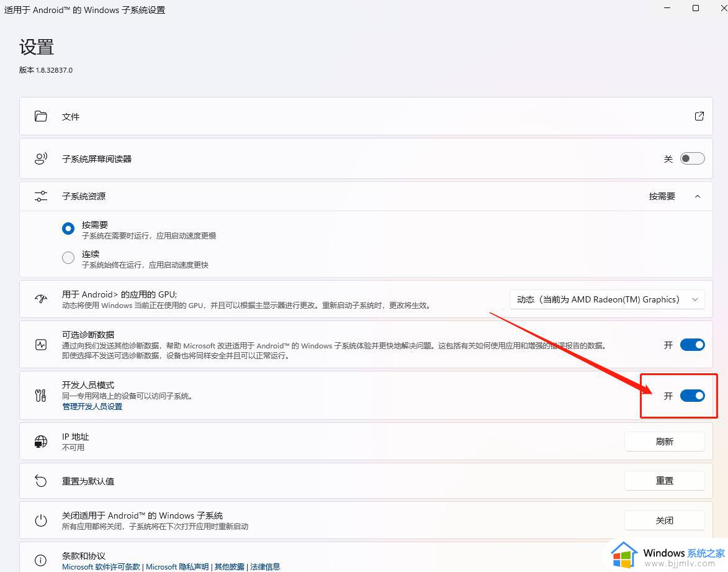Image resolution: width=728 pixels, height=572 pixels.
Task: Click the 可选诊断数据 heartbeat icon
Action: point(41,344)
